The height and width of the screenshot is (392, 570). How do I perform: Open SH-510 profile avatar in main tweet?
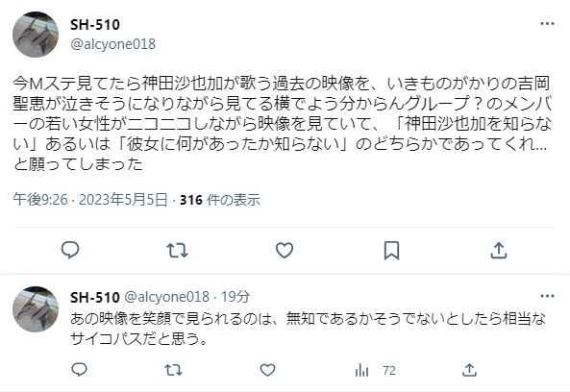coord(36,35)
